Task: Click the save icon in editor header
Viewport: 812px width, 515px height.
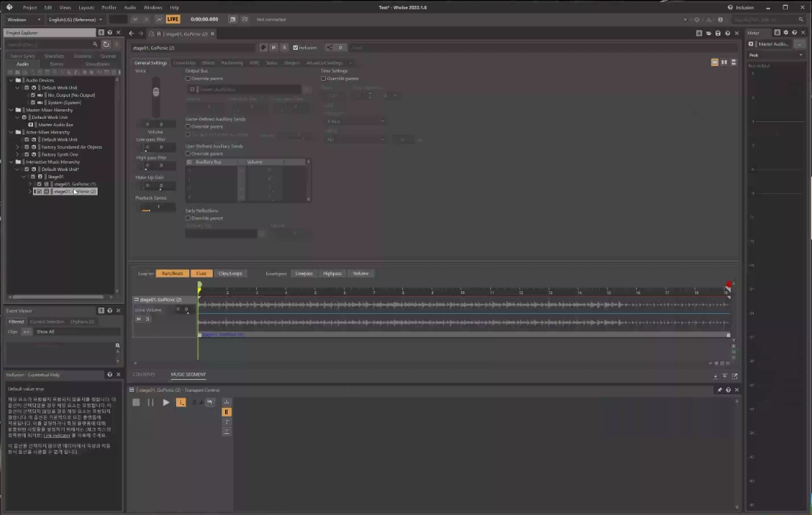Action: tap(718, 33)
